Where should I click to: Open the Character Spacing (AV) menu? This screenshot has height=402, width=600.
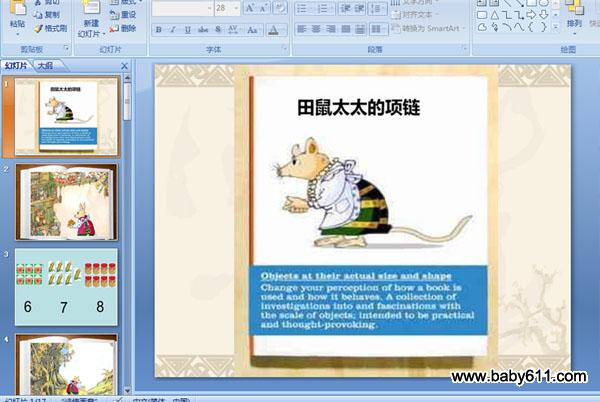[233, 29]
